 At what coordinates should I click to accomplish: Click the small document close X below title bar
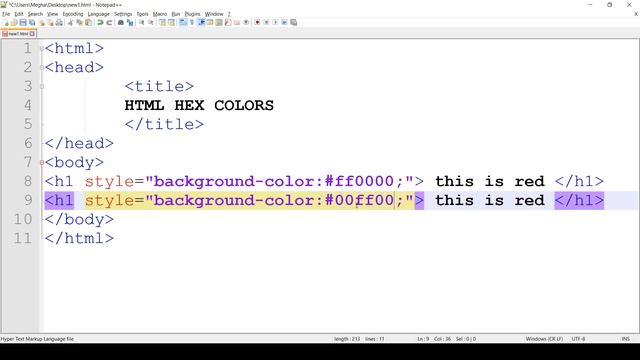[636, 14]
